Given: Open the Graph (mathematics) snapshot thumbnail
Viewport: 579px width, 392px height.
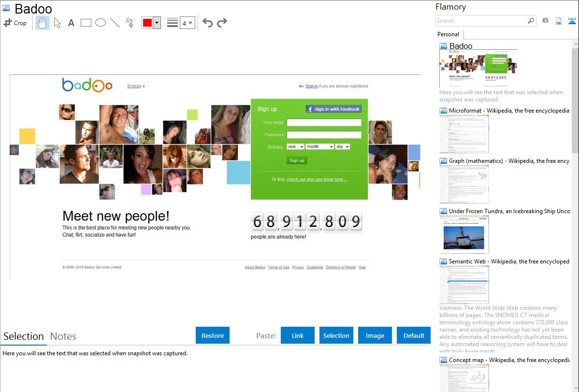Looking at the screenshot, I should 464,184.
